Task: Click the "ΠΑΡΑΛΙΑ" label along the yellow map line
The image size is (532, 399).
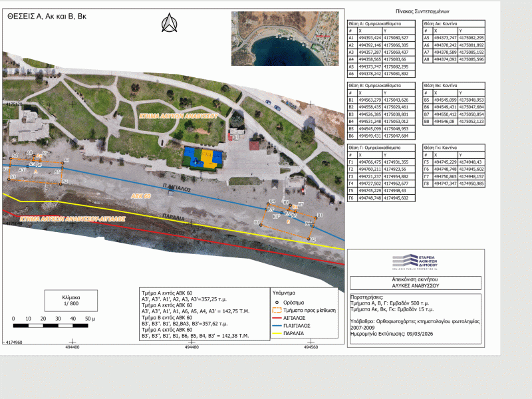Action: 174,217
